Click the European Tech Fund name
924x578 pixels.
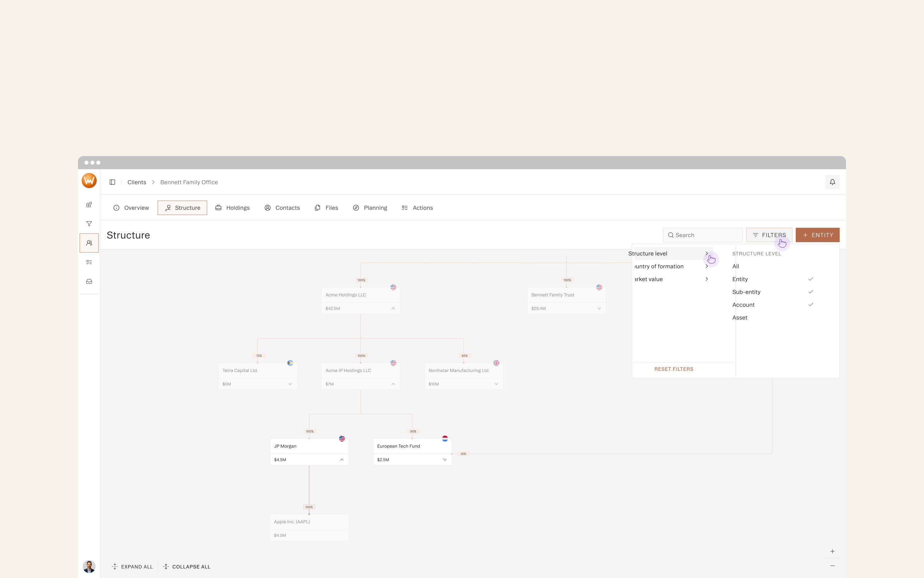pos(398,446)
